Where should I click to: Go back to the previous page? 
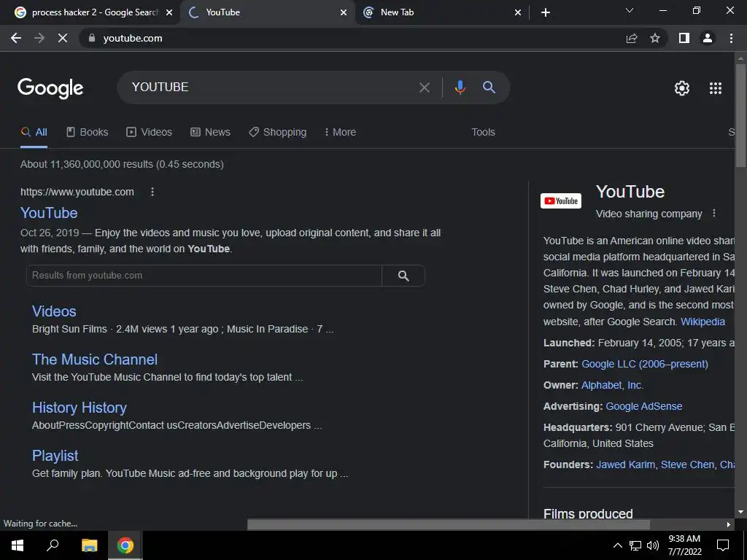pos(16,38)
